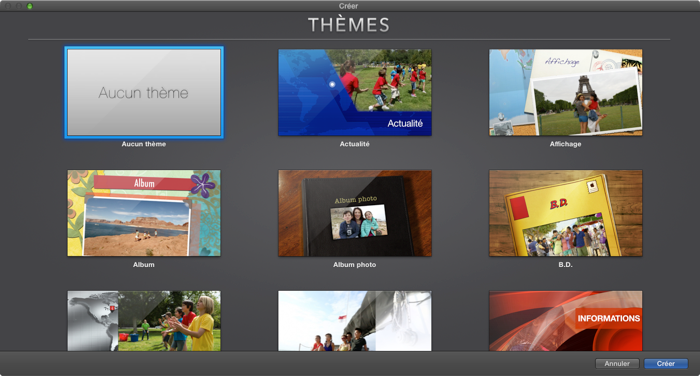The height and width of the screenshot is (376, 700).
Task: Select the Album theme with flower scrapbook
Action: click(144, 213)
